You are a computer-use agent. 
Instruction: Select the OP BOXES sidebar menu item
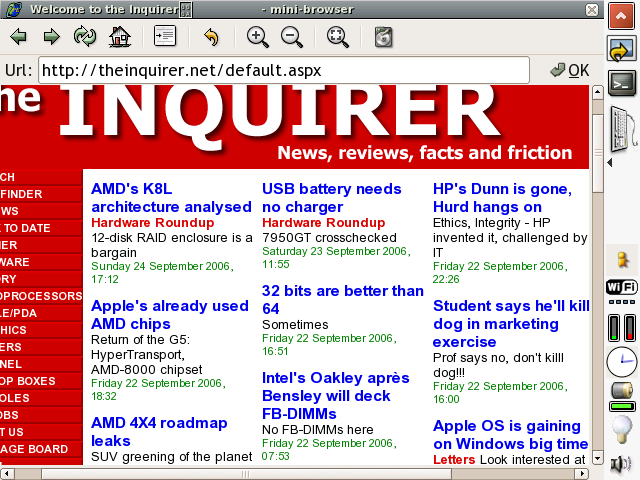(41, 381)
